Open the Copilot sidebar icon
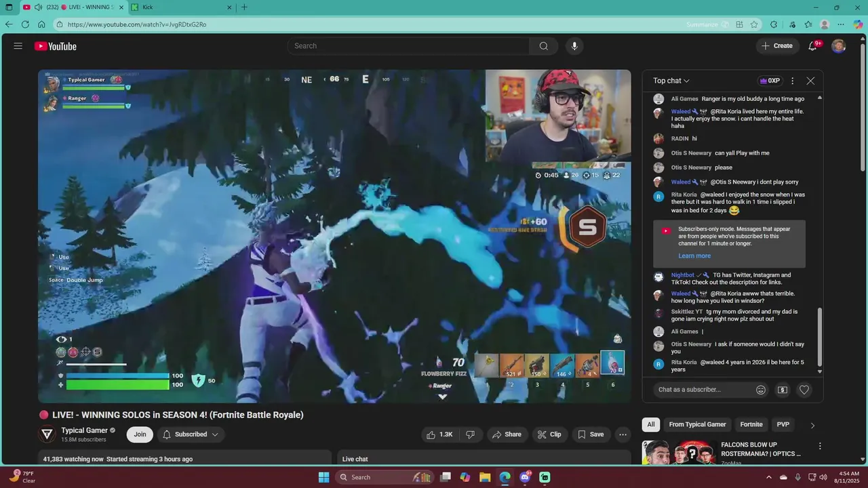 [x=858, y=24]
